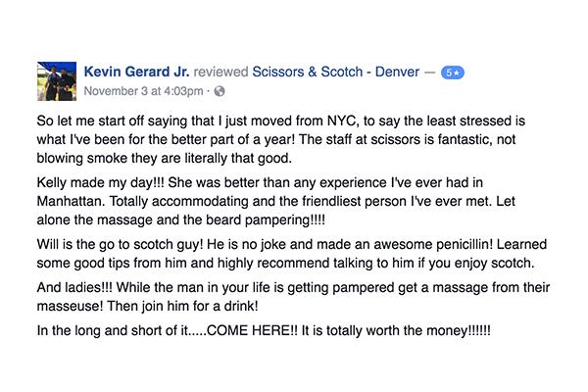This screenshot has height=392, width=588.
Task: Open Kevin Gerard Jr.'s profile picture
Action: (x=57, y=81)
